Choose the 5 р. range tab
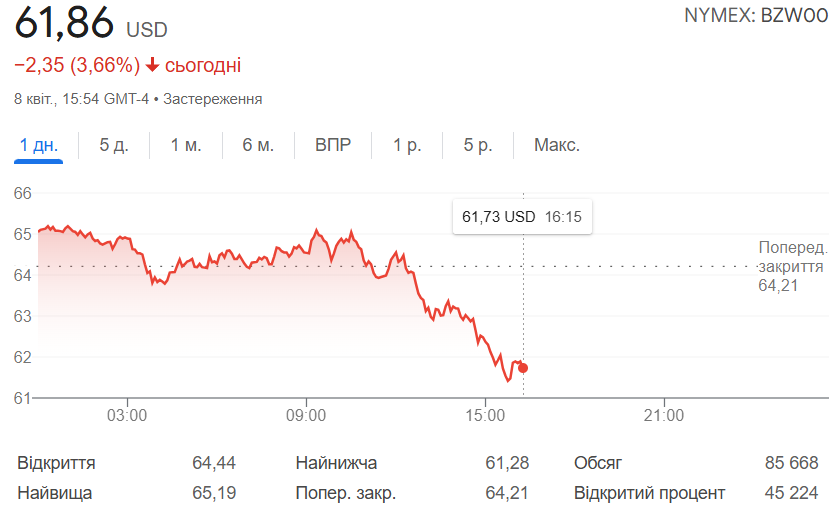Screen dimensions: 836x517 478,145
